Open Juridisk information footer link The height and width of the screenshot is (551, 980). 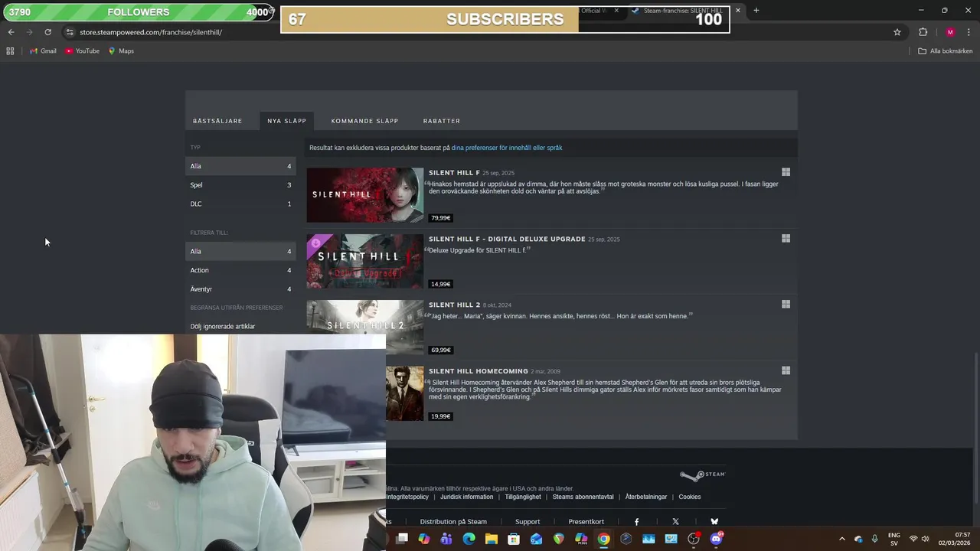[466, 497]
